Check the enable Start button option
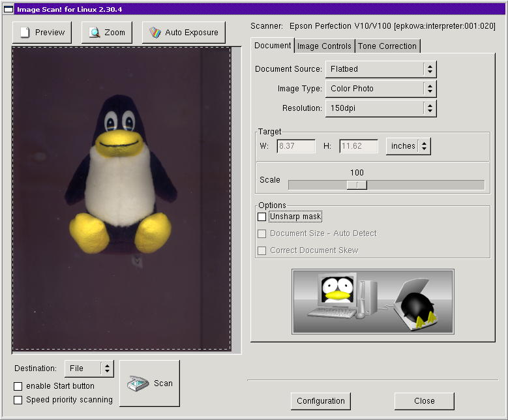Screen dimensions: 508x420 coord(18,386)
